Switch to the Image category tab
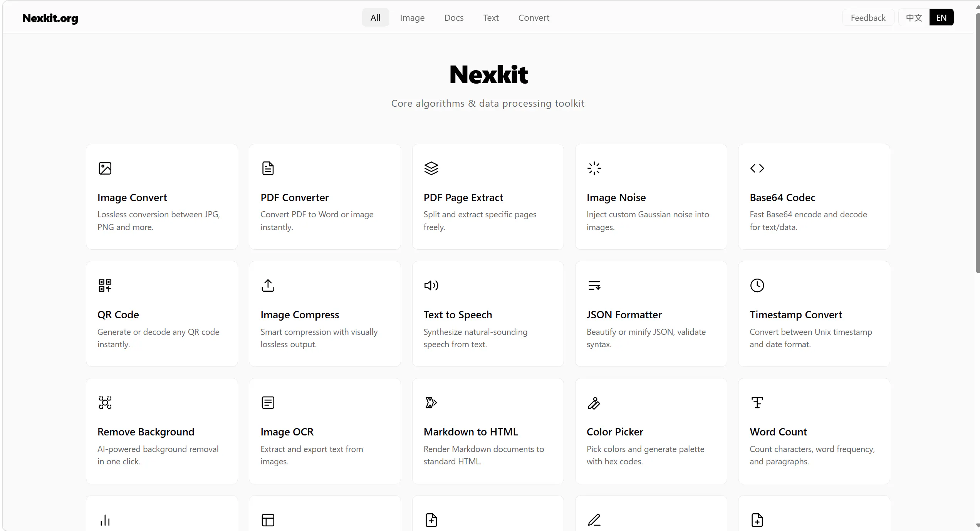 (412, 18)
